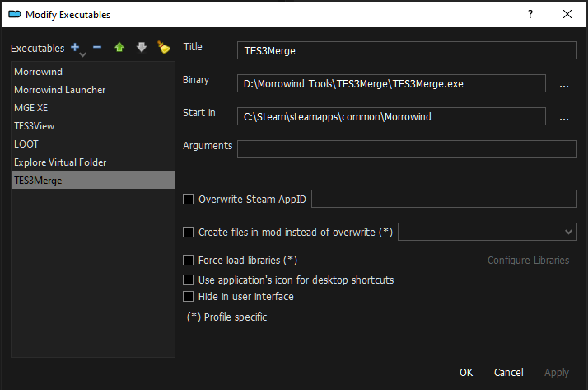
Task: Browse for Binary file path
Action: tap(564, 84)
